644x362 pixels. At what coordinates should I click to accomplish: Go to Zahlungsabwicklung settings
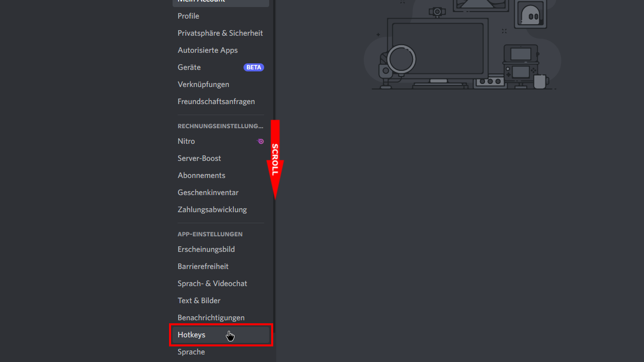[220, 210]
